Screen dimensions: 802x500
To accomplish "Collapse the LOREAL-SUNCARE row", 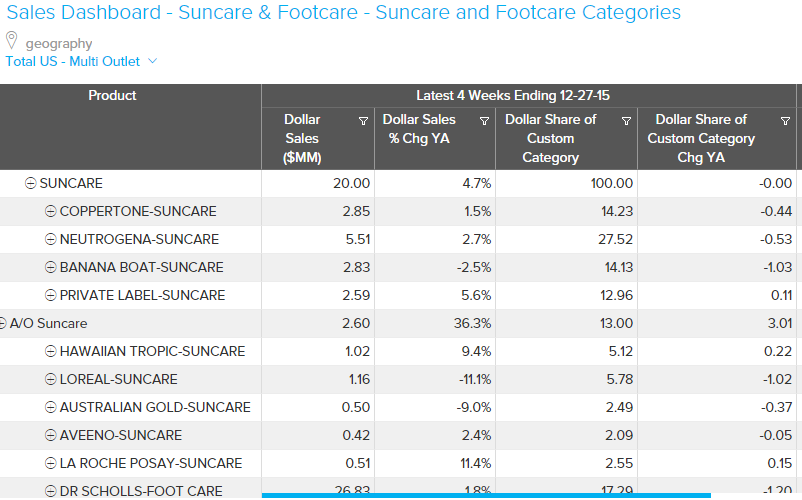I will (x=50, y=380).
